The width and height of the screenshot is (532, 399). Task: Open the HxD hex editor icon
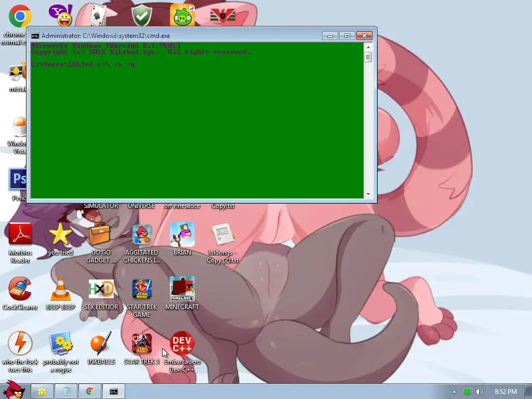tap(101, 289)
